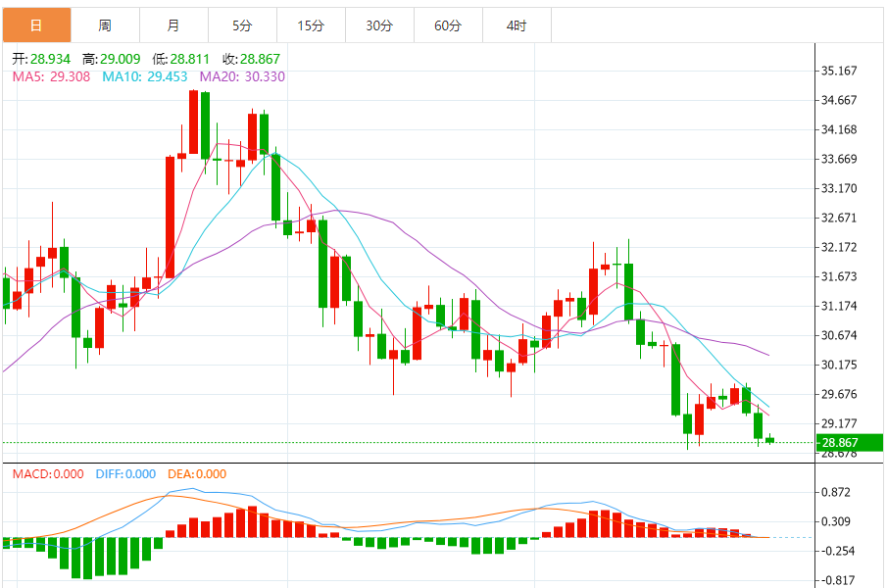Click the 30.674 price axis label
The height and width of the screenshot is (588, 887).
(839, 335)
